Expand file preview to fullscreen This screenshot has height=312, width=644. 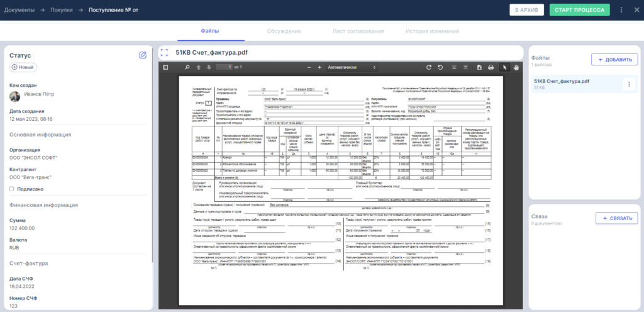click(x=164, y=53)
